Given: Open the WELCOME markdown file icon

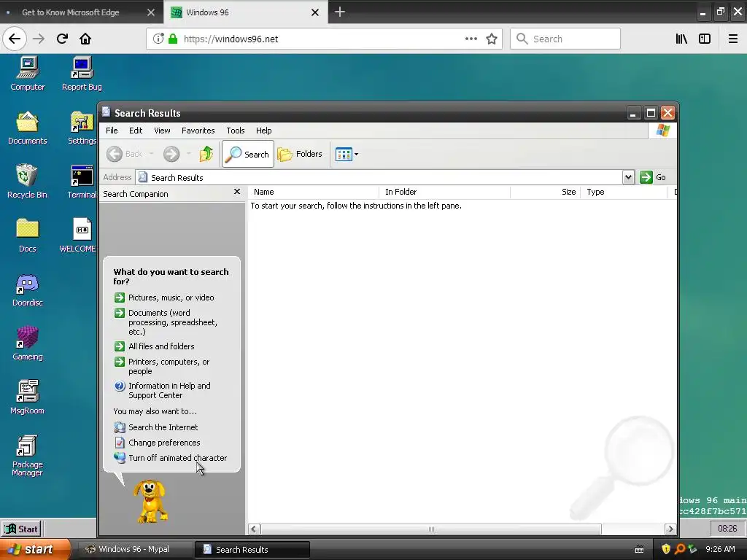Looking at the screenshot, I should pos(79,236).
